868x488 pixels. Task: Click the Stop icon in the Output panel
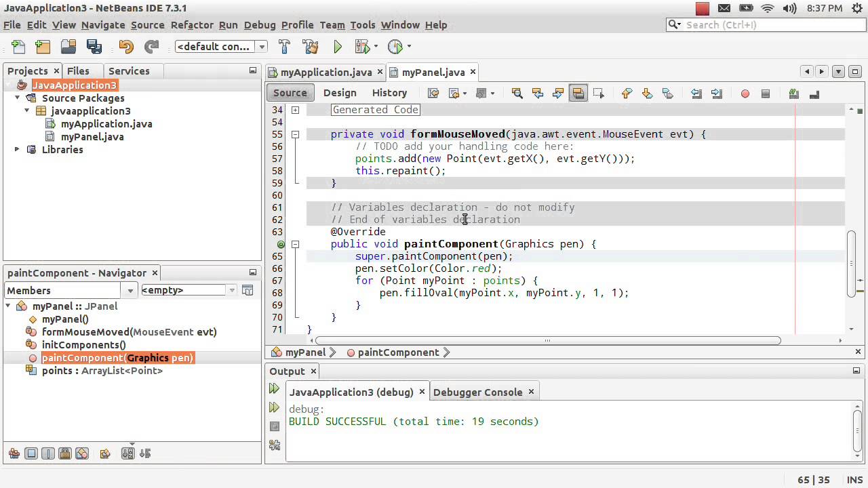coord(274,426)
